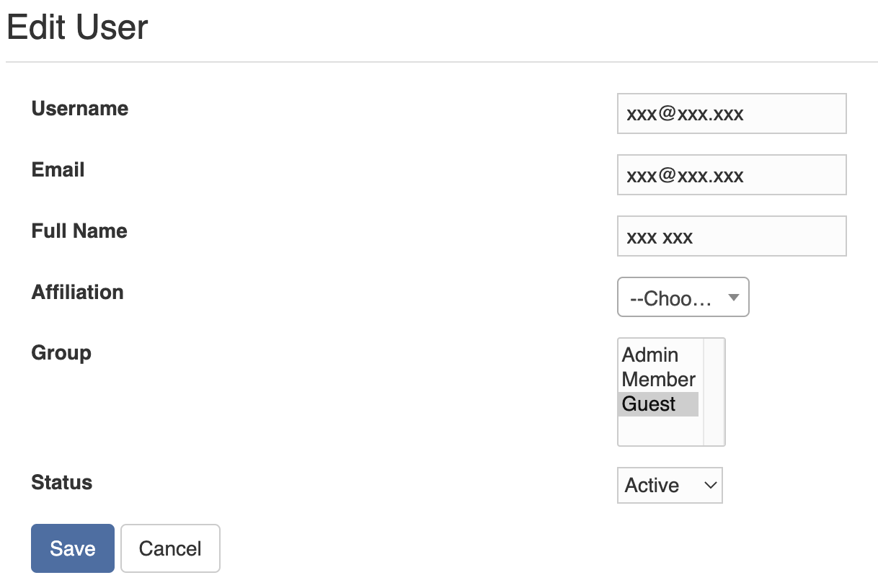This screenshot has height=588, width=878.
Task: Click the Full Name input field
Action: 731,236
